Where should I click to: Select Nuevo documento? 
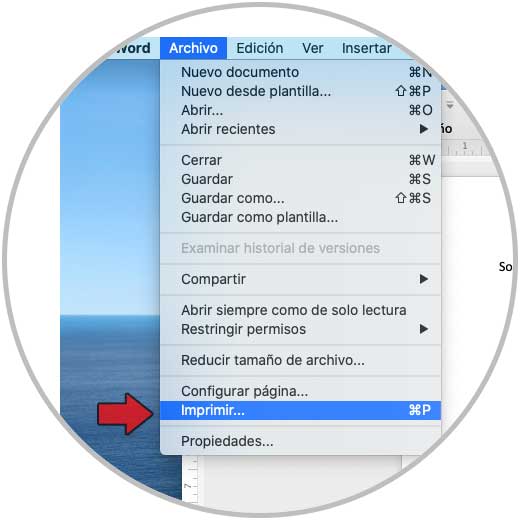(x=300, y=72)
